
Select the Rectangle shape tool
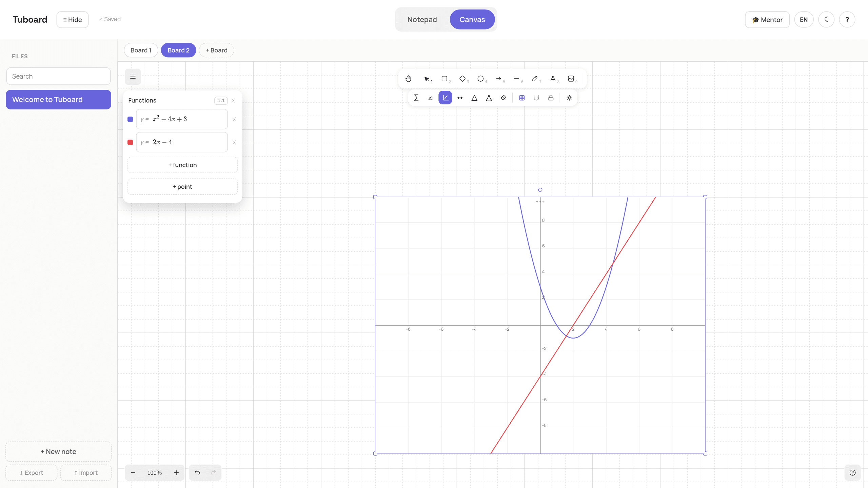pyautogui.click(x=445, y=79)
